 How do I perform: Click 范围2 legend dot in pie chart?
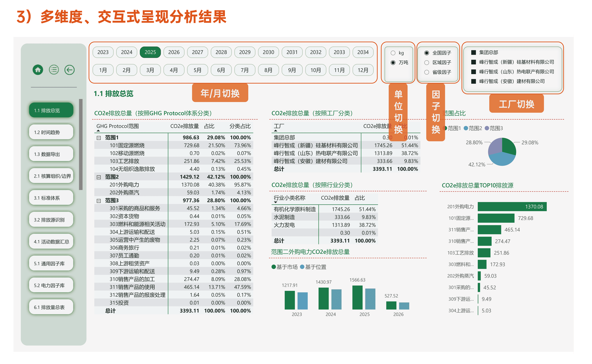pyautogui.click(x=466, y=128)
